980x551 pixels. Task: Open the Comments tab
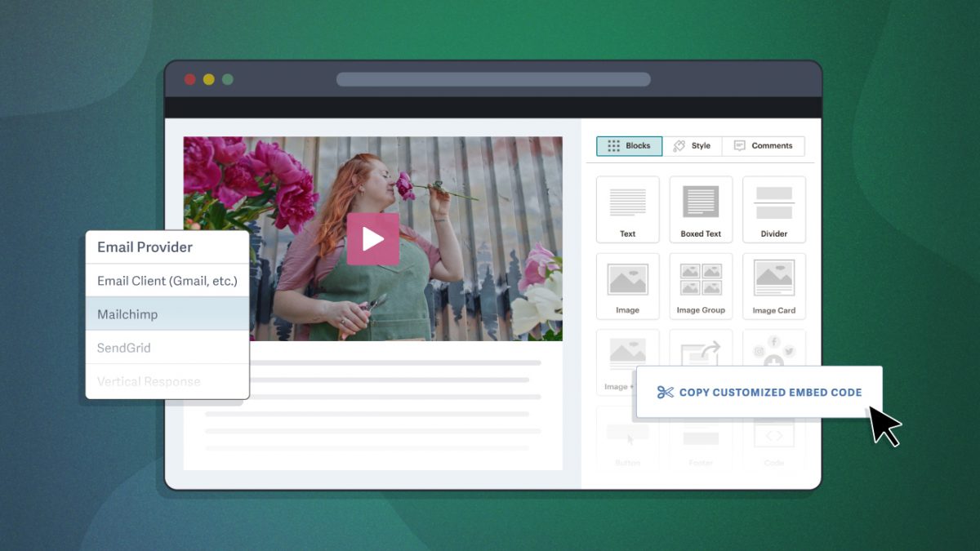tap(764, 145)
